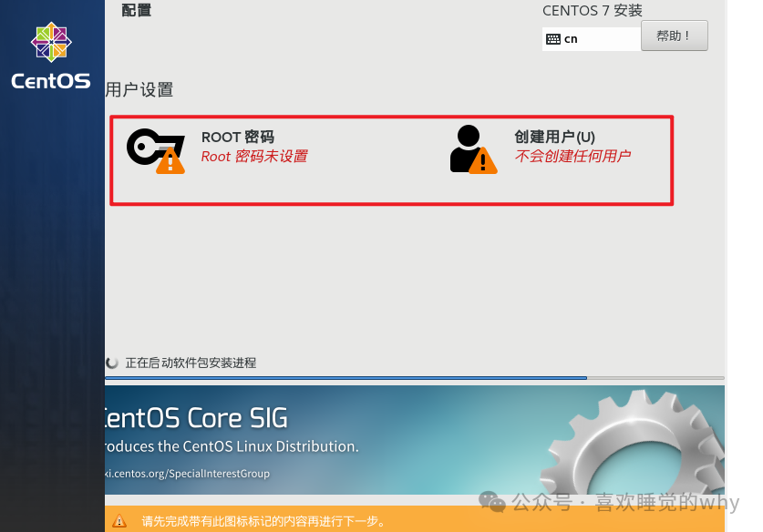Click the 创建用户 person icon

tap(473, 149)
